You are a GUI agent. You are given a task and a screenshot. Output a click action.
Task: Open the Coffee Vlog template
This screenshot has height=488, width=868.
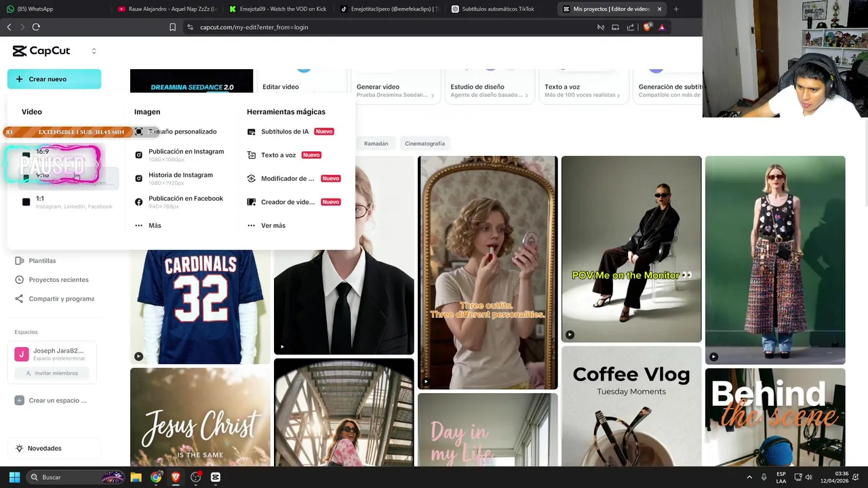[x=631, y=407]
